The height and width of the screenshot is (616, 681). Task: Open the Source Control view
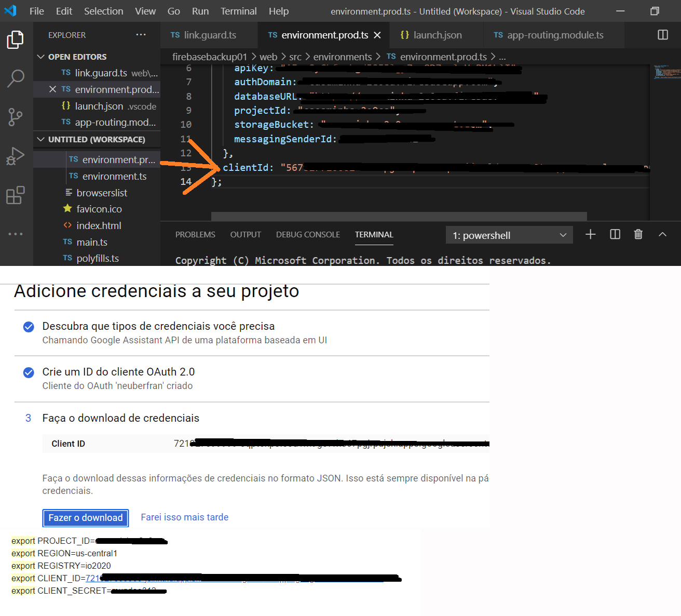(x=16, y=117)
